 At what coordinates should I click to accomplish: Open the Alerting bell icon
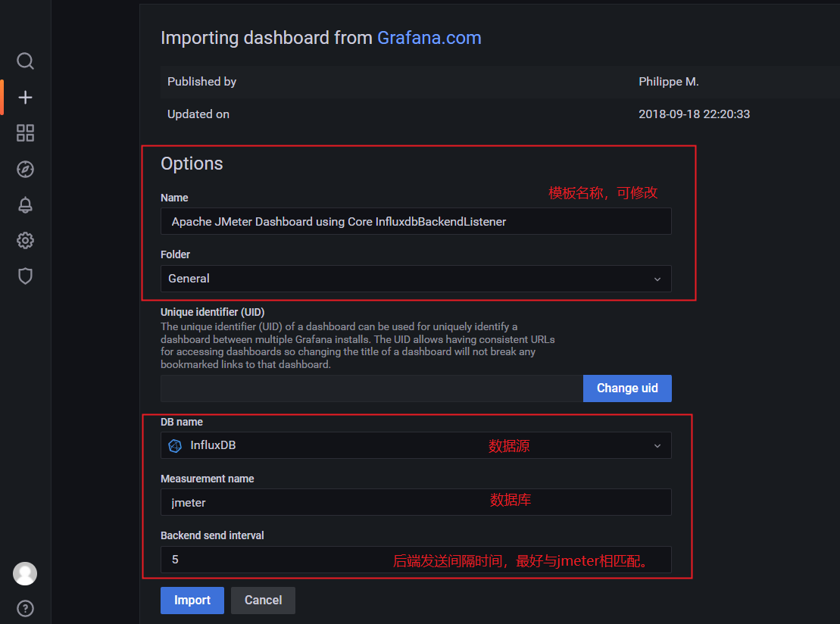[x=25, y=205]
